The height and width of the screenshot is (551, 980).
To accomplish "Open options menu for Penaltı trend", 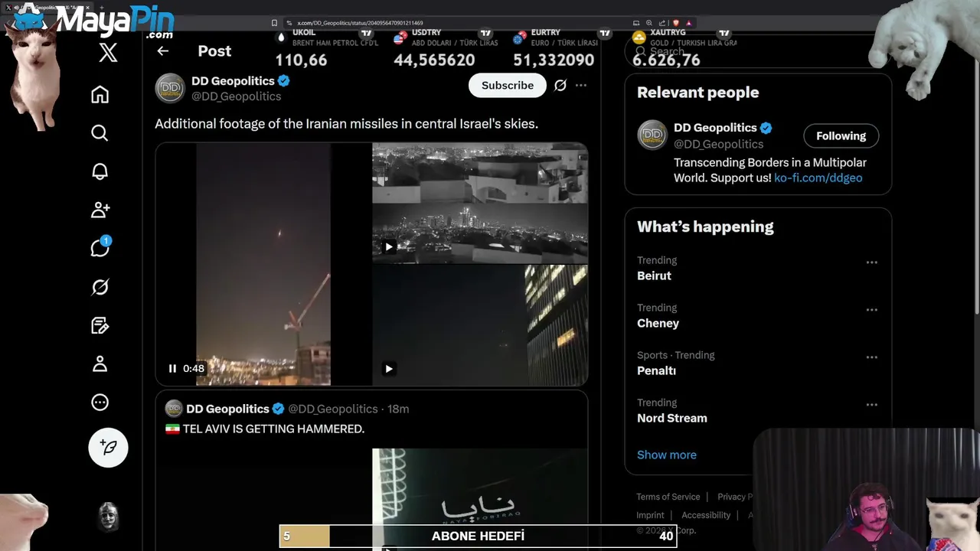I will 871,357.
